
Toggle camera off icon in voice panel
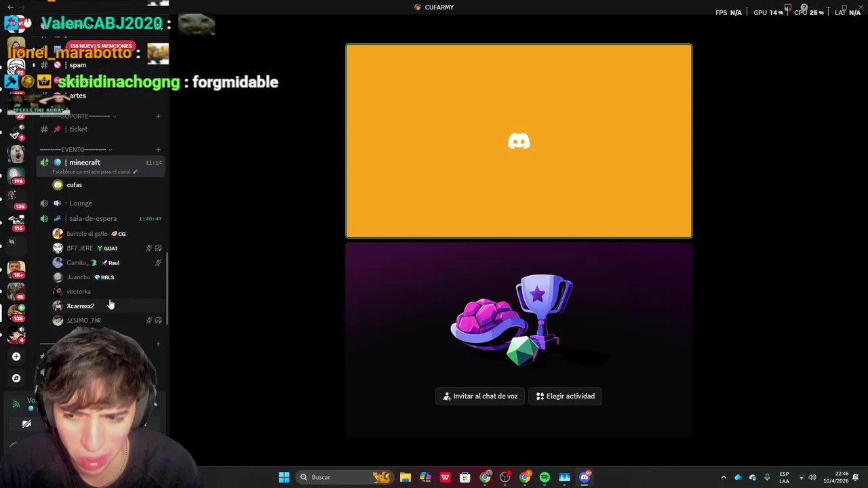coord(26,424)
